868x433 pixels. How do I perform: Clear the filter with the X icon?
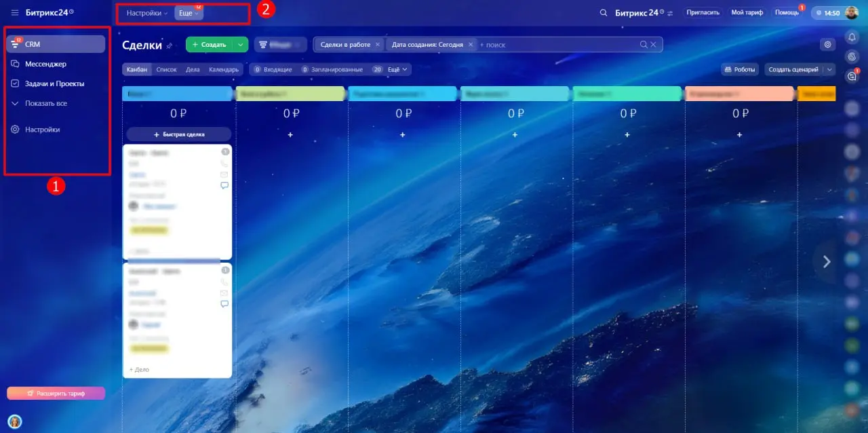point(654,45)
